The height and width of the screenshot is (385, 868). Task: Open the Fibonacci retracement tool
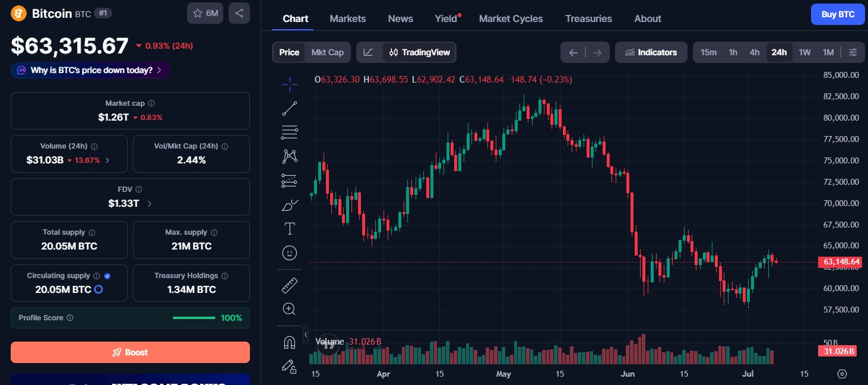coord(290,132)
